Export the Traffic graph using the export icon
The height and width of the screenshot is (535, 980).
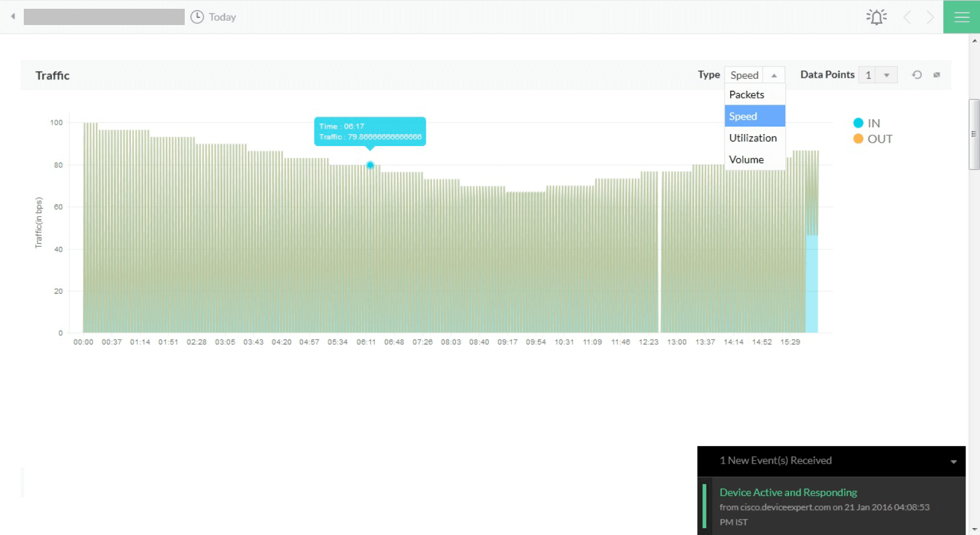tap(936, 75)
